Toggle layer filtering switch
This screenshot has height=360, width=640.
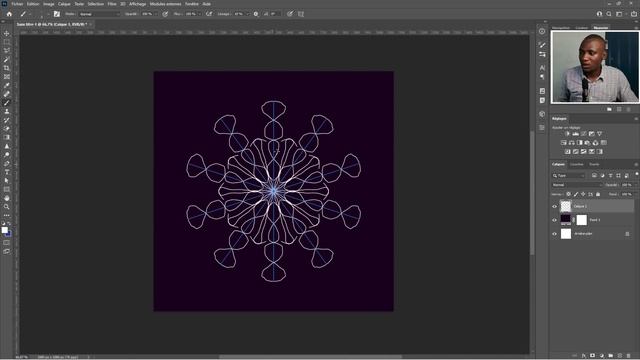tap(636, 174)
